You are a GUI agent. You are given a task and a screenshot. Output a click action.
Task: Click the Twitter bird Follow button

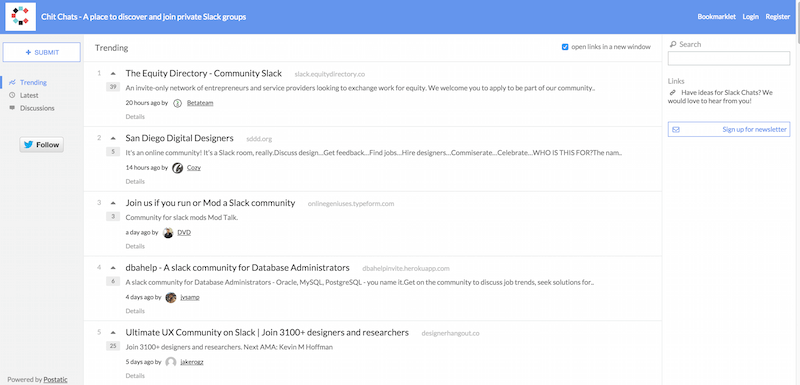(42, 145)
